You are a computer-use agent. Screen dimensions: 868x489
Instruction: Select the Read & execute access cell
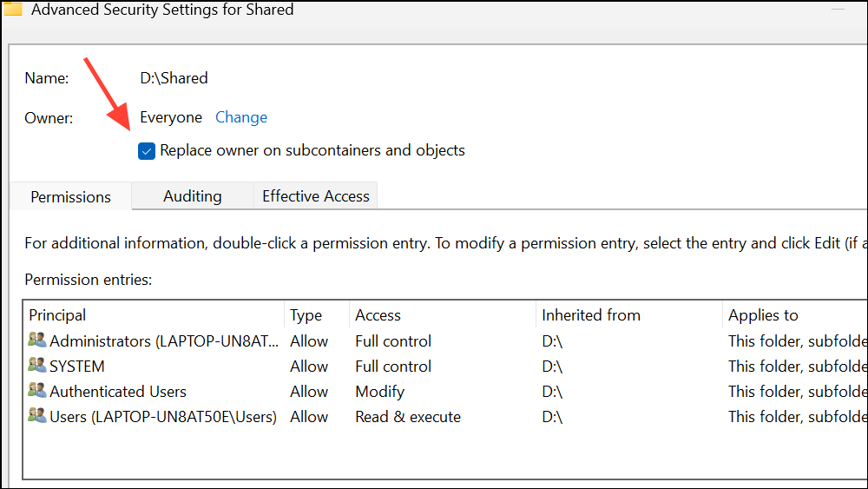[x=408, y=417]
